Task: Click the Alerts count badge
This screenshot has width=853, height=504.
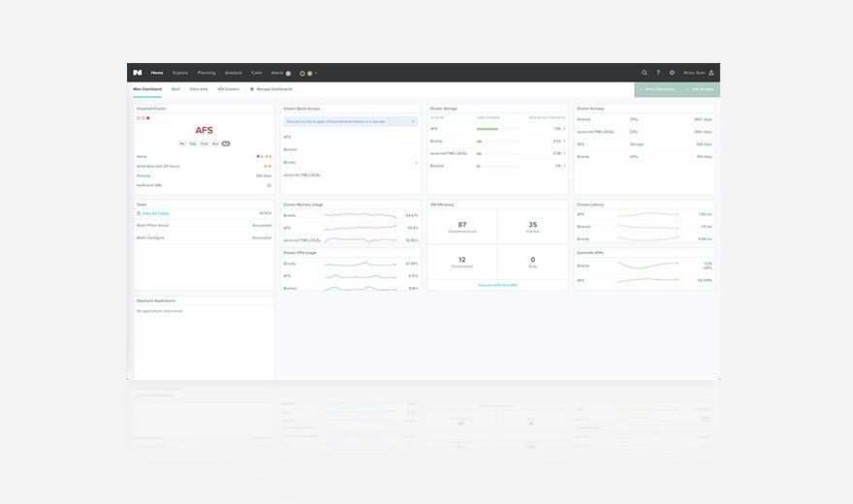Action: [x=288, y=73]
